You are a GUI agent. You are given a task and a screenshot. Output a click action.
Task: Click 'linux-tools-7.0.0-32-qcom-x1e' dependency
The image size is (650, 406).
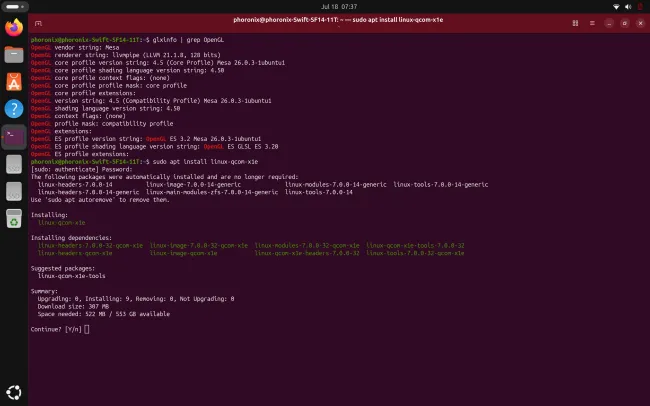[415, 253]
